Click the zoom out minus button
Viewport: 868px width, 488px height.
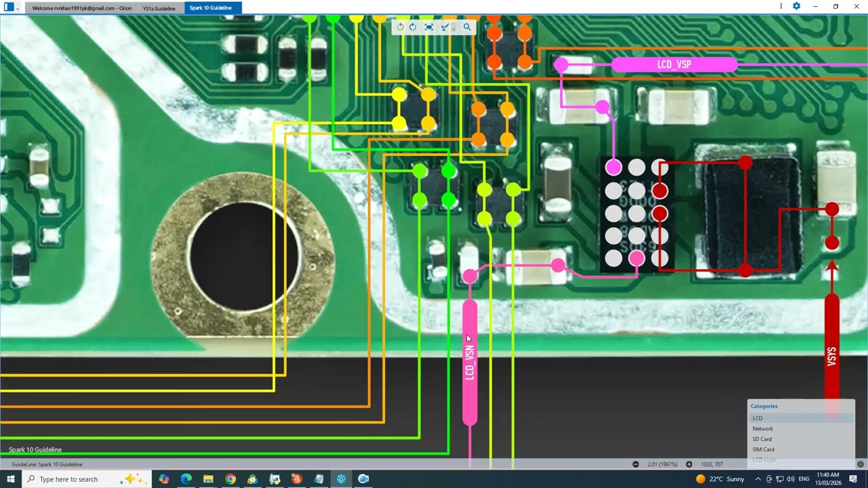point(635,464)
